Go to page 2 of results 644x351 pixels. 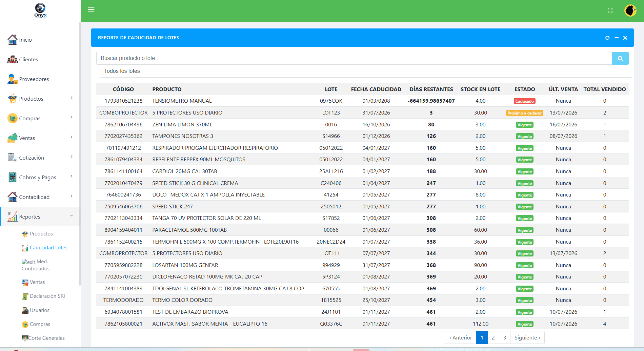pyautogui.click(x=493, y=337)
